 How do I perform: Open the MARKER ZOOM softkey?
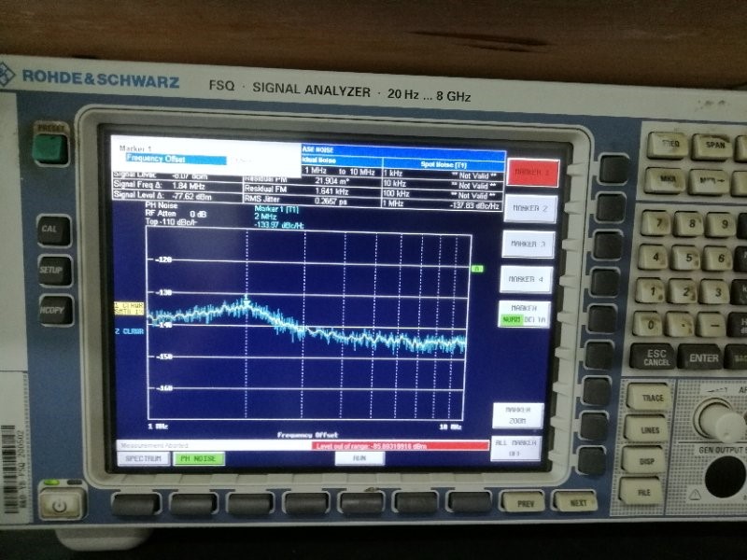[518, 415]
